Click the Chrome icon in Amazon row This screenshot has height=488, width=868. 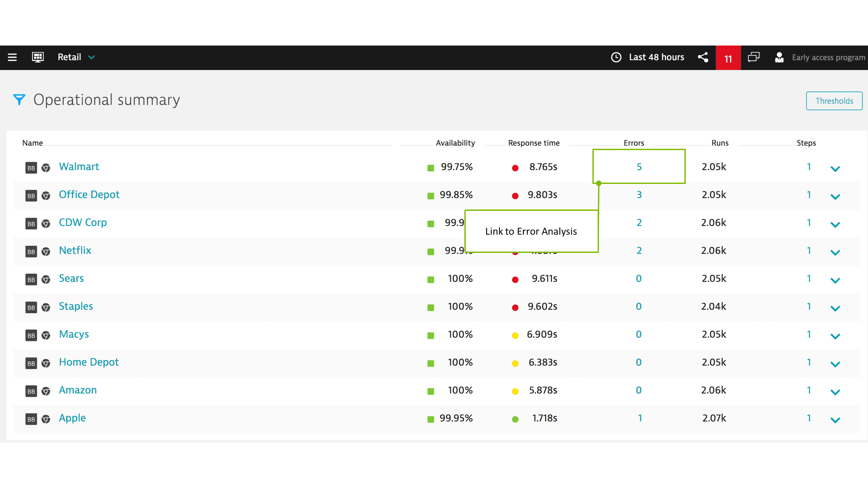pyautogui.click(x=46, y=391)
